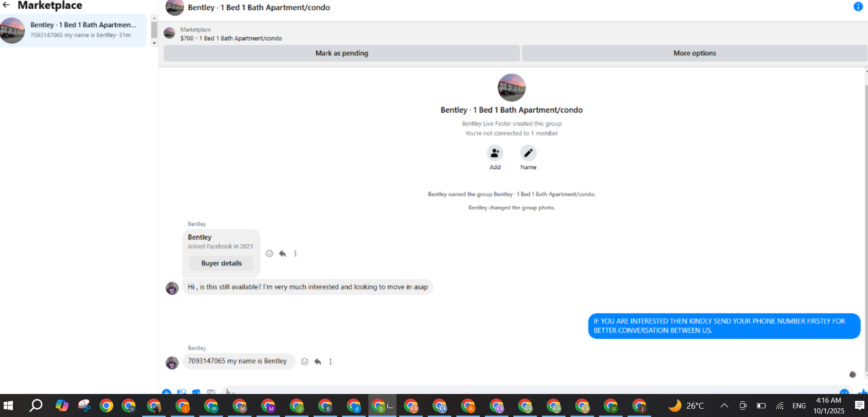Click the blue 'IF YOU ARE INTERESTED' sent message
The height and width of the screenshot is (417, 868).
(x=724, y=326)
